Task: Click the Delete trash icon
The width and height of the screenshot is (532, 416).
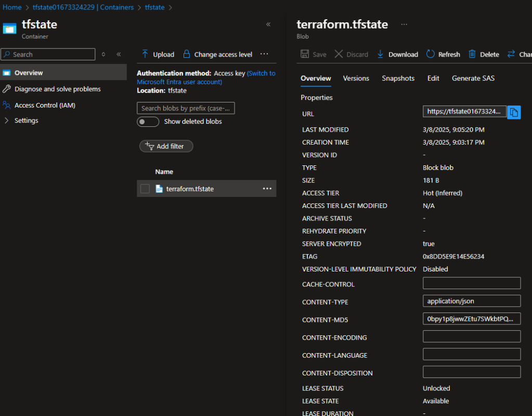Action: (472, 54)
